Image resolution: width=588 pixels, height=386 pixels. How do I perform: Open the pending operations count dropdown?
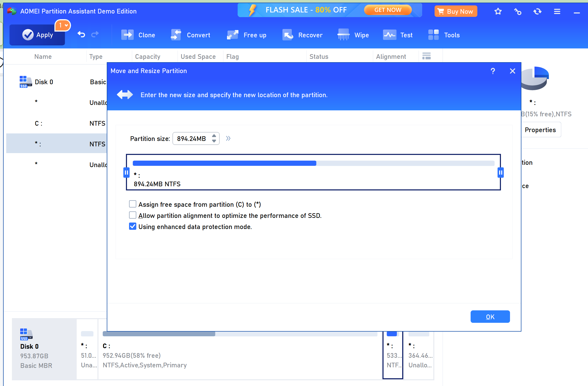tap(63, 25)
